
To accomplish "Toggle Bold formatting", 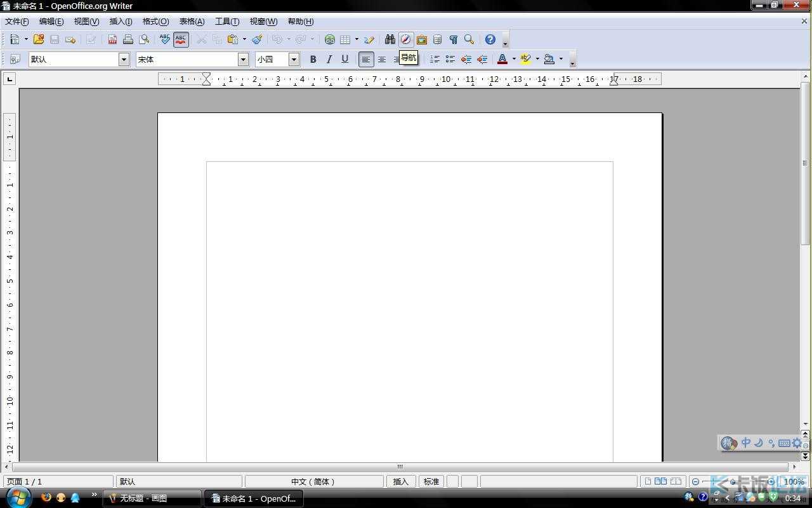I will [x=313, y=59].
